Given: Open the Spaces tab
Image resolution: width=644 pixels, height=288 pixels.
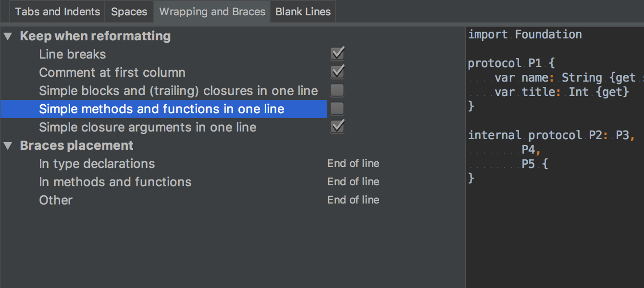Looking at the screenshot, I should (x=129, y=11).
